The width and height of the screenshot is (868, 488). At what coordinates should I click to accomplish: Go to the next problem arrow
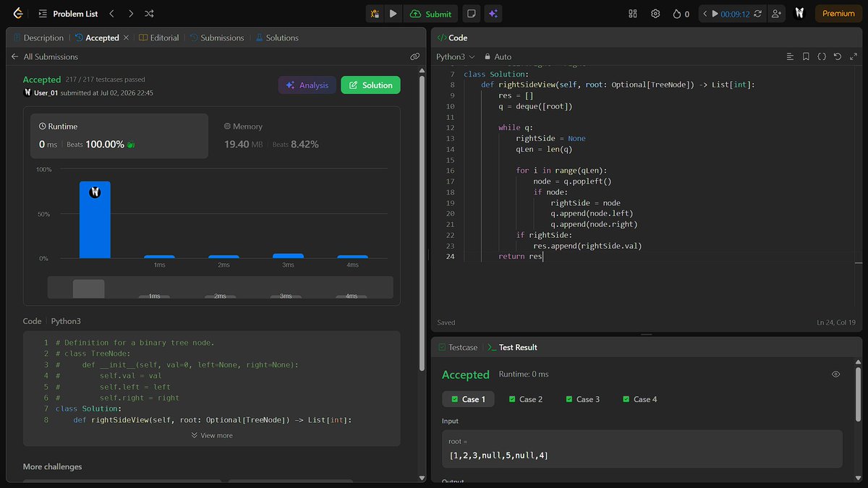pyautogui.click(x=130, y=14)
